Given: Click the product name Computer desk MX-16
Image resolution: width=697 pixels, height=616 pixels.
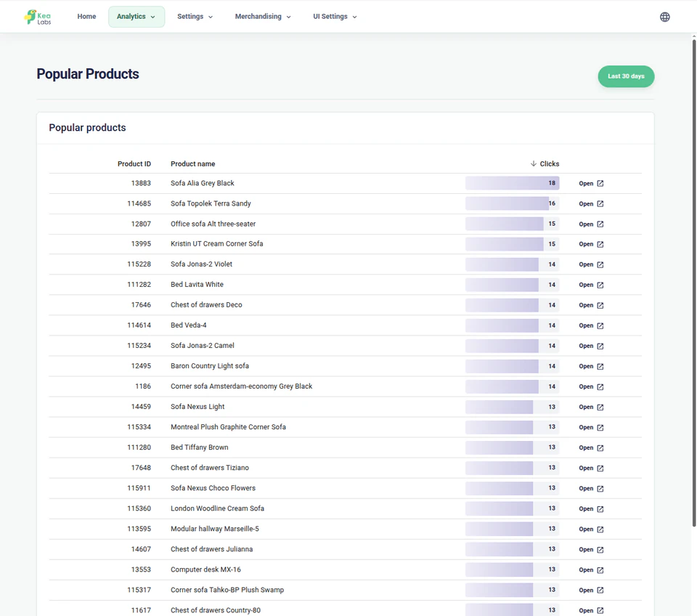Looking at the screenshot, I should 205,570.
